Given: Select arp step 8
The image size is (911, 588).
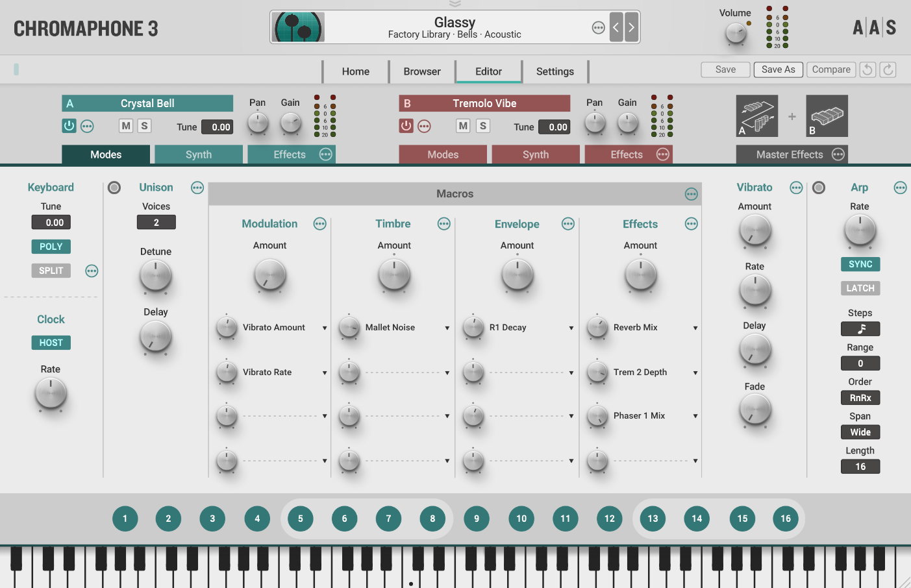Looking at the screenshot, I should pos(432,519).
